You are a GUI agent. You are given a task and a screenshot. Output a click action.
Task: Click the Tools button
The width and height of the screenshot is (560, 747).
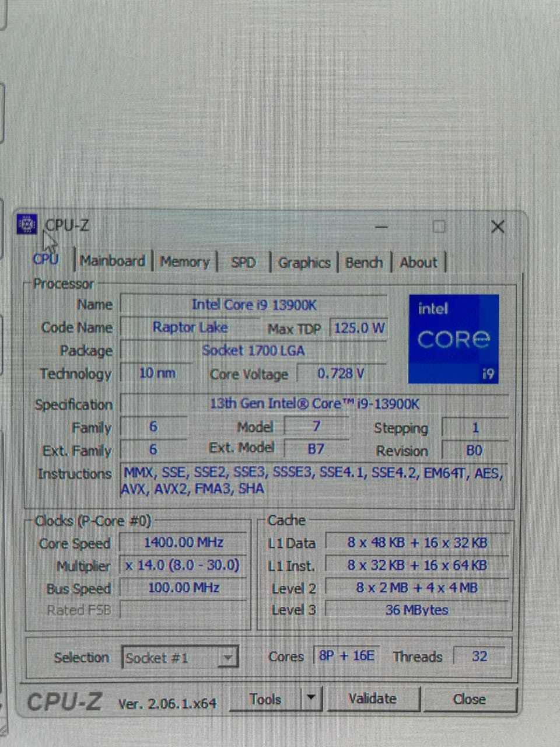click(265, 699)
